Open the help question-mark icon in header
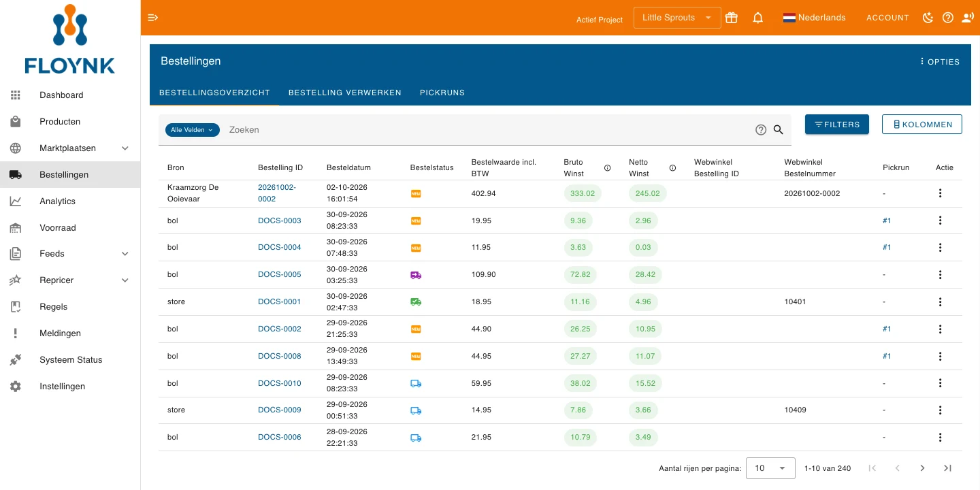Image resolution: width=980 pixels, height=490 pixels. click(x=948, y=18)
